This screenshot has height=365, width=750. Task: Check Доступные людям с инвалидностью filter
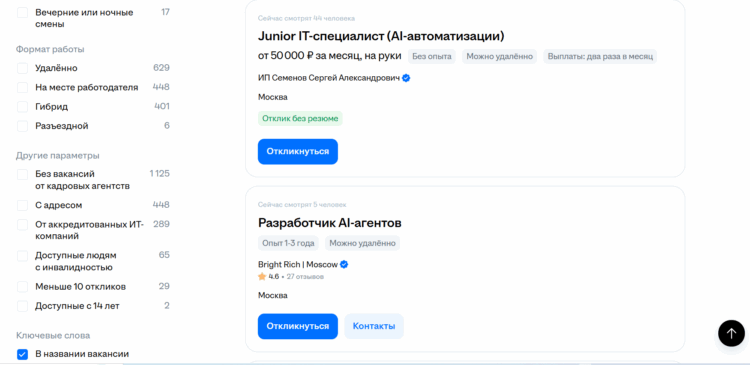[22, 255]
